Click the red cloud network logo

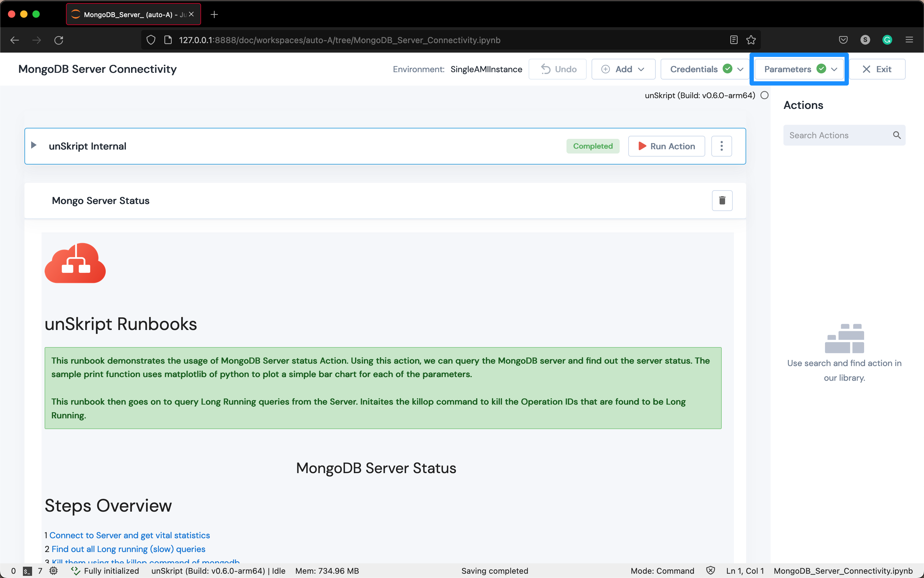[x=75, y=263]
